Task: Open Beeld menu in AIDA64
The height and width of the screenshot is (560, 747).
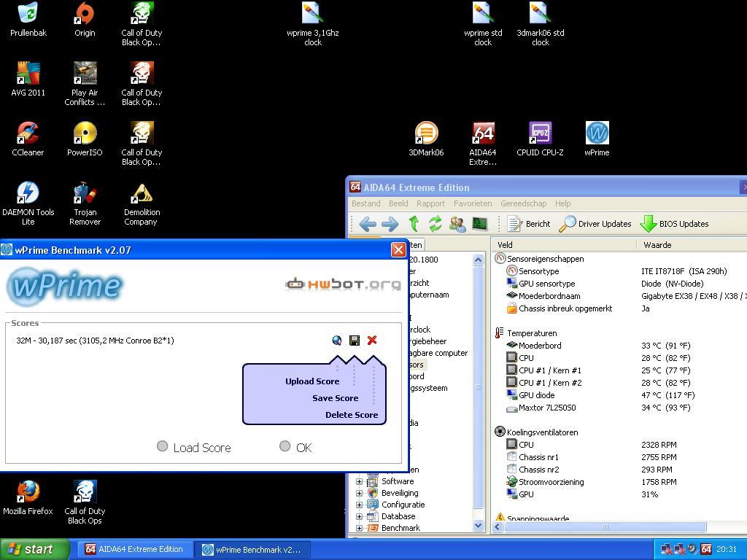Action: [398, 203]
